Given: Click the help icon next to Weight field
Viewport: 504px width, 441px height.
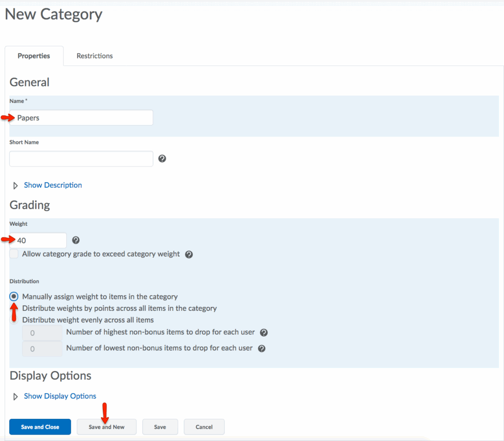Looking at the screenshot, I should pos(76,240).
